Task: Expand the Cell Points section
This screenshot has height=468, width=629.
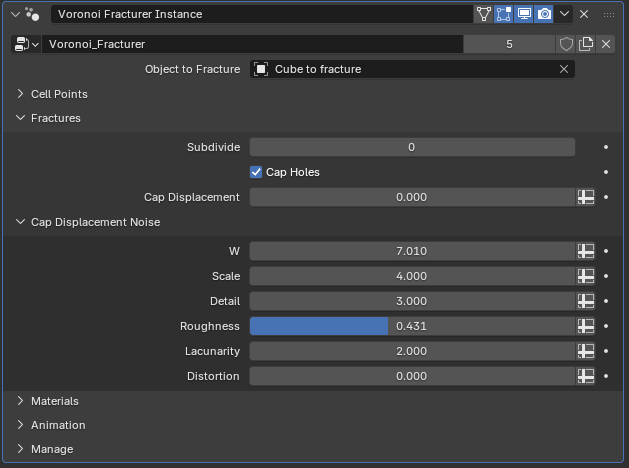Action: pyautogui.click(x=21, y=94)
